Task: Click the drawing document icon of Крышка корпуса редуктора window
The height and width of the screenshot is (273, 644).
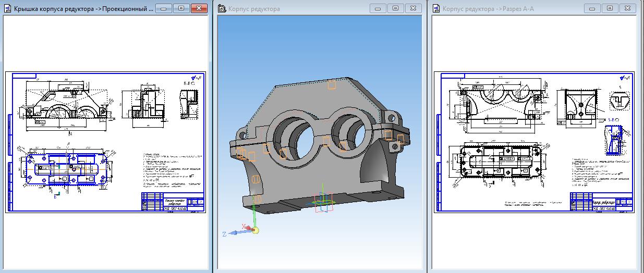Action: coord(7,9)
